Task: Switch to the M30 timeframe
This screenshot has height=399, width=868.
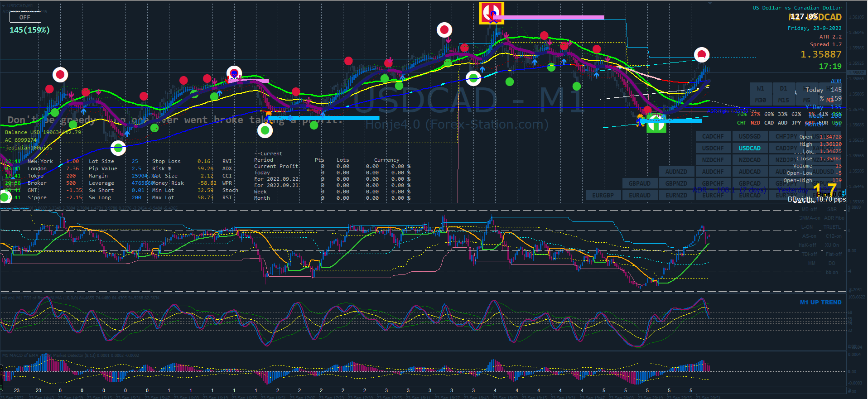Action: (x=760, y=100)
